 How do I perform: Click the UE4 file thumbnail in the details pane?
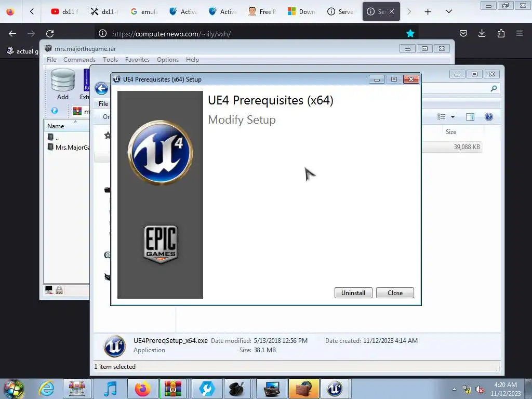pos(115,347)
